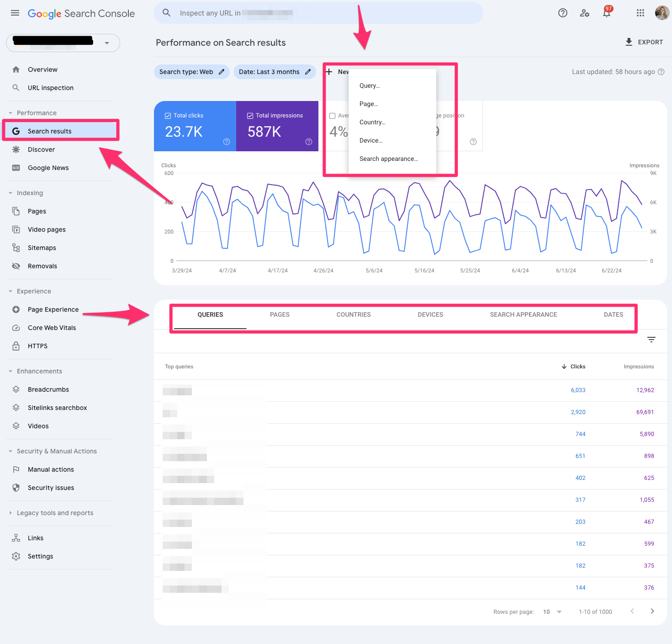This screenshot has height=644, width=672.
Task: Click Security issues shield icon
Action: [16, 488]
